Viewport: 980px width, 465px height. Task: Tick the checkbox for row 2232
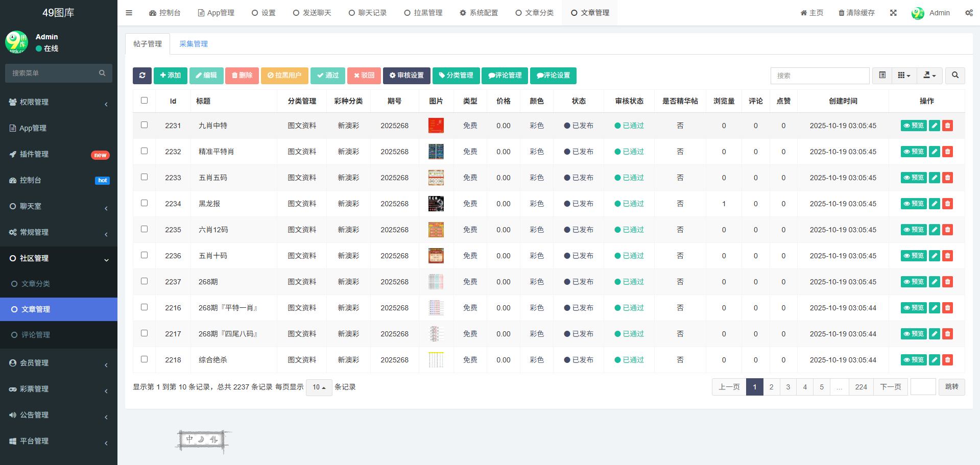pyautogui.click(x=144, y=151)
